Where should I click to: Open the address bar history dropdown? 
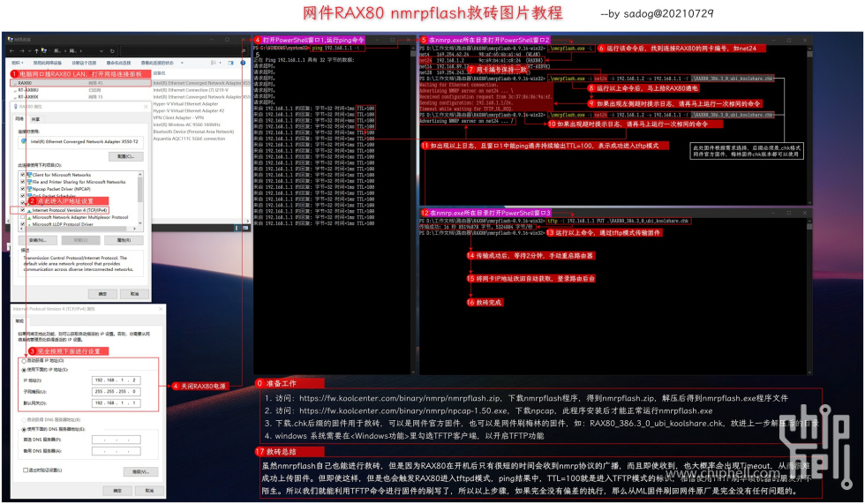click(102, 50)
